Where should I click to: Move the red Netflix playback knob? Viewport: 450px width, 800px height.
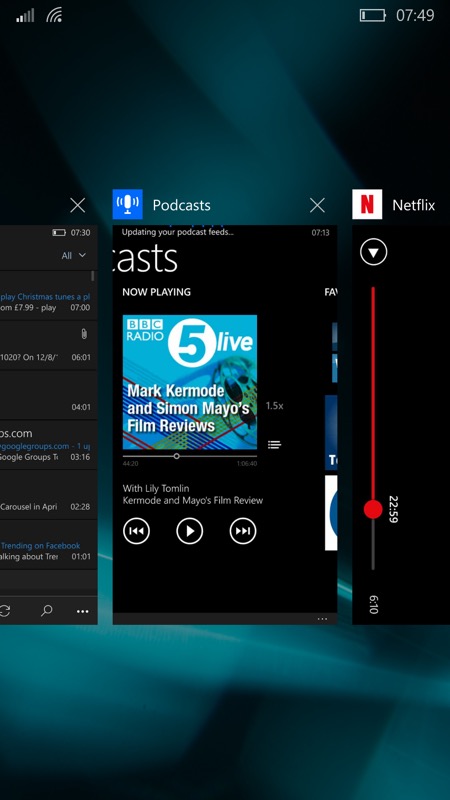click(373, 509)
